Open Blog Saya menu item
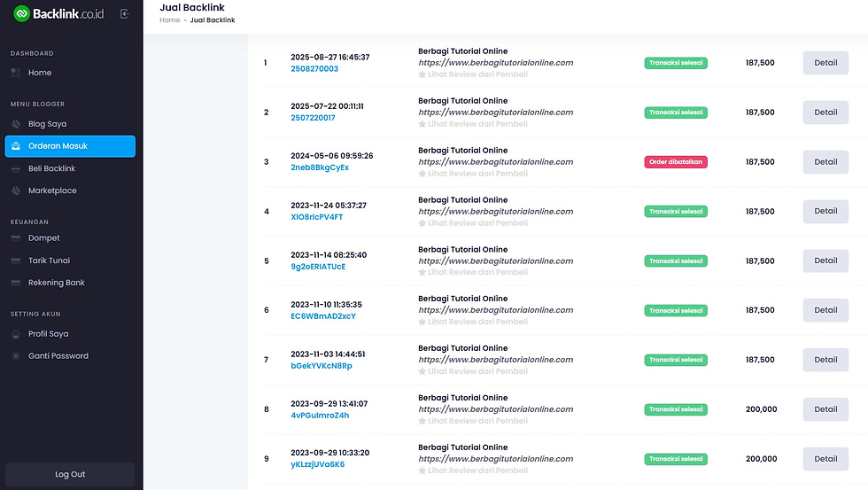Image resolution: width=868 pixels, height=490 pixels. pyautogui.click(x=70, y=124)
